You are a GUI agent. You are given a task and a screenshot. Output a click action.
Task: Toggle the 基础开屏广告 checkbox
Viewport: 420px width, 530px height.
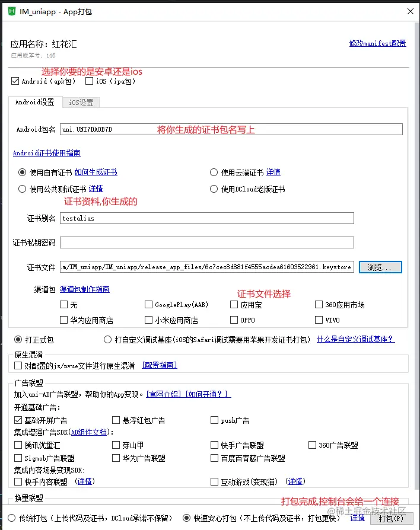click(x=18, y=420)
